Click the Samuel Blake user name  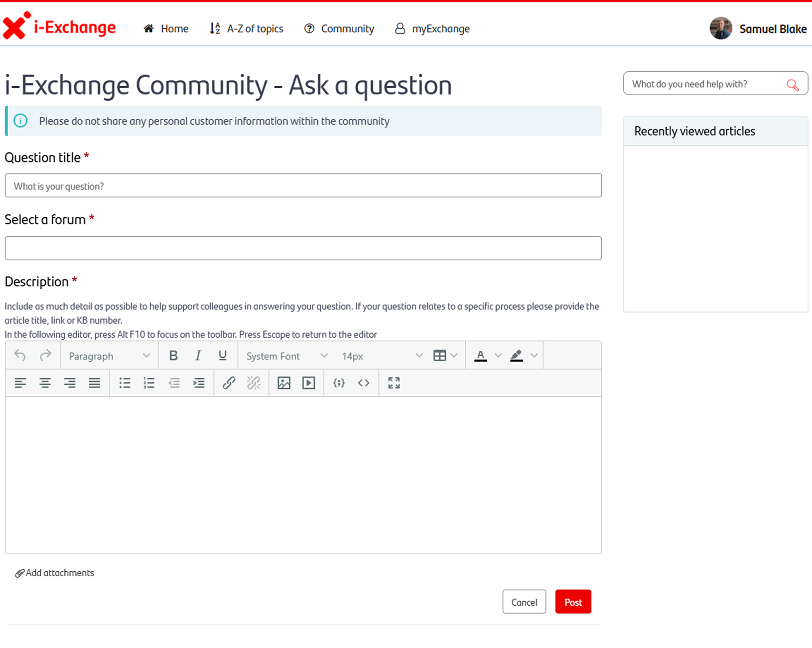click(773, 29)
